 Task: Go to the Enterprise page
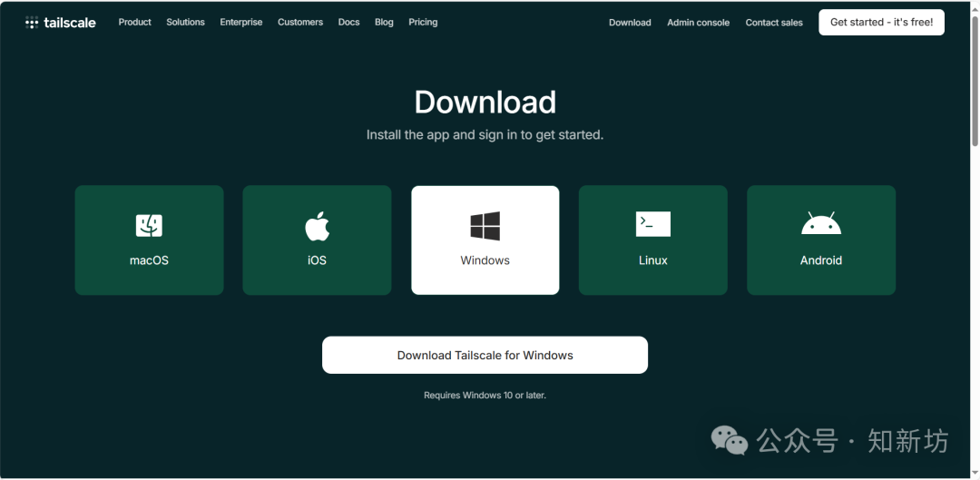240,22
